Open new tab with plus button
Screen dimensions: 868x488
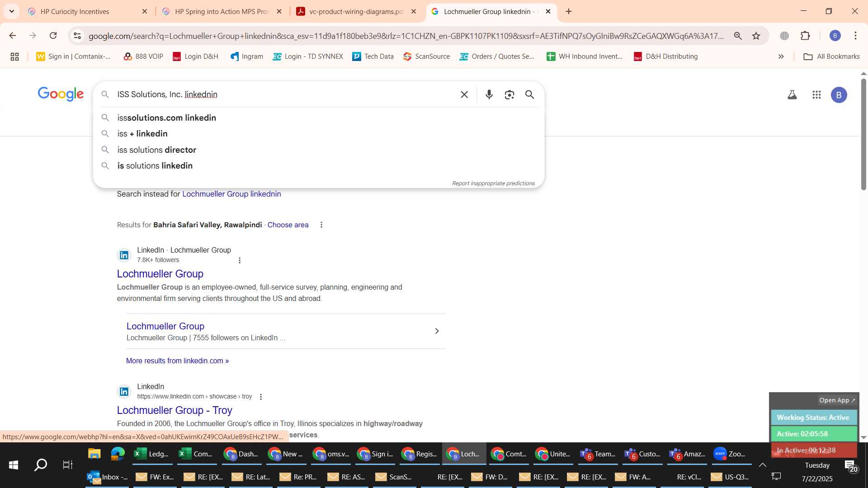pos(569,11)
